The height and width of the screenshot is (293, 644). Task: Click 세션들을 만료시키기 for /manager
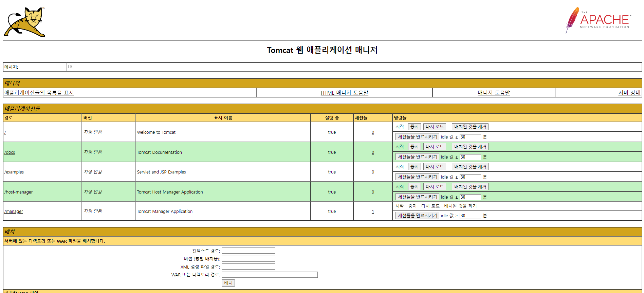tap(417, 216)
